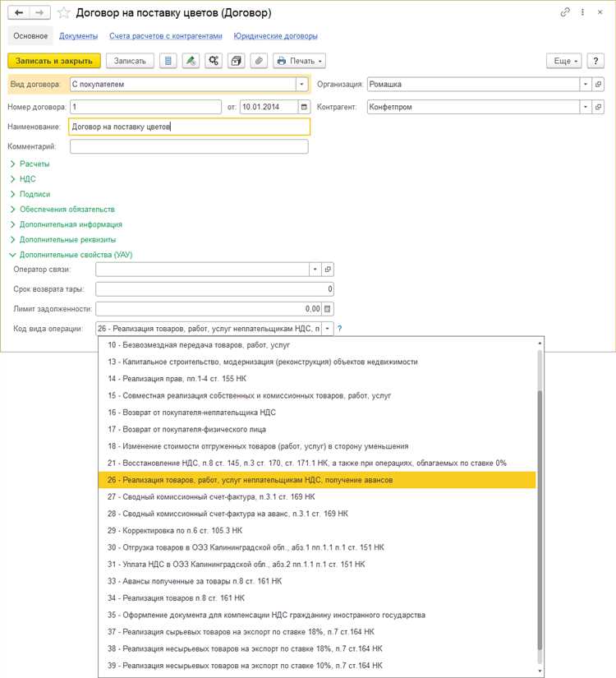Click the back navigation arrow
Image resolution: width=616 pixels, height=678 pixels.
point(19,13)
